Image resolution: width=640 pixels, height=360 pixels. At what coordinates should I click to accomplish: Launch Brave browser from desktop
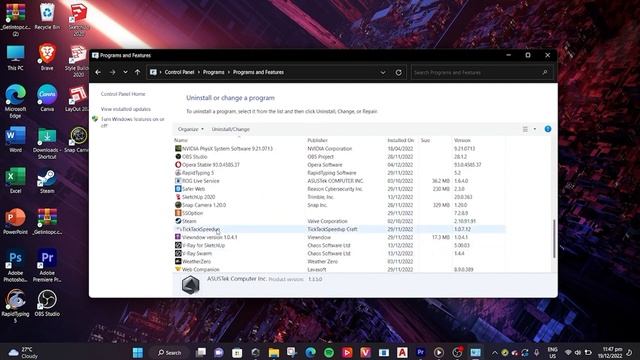47,57
